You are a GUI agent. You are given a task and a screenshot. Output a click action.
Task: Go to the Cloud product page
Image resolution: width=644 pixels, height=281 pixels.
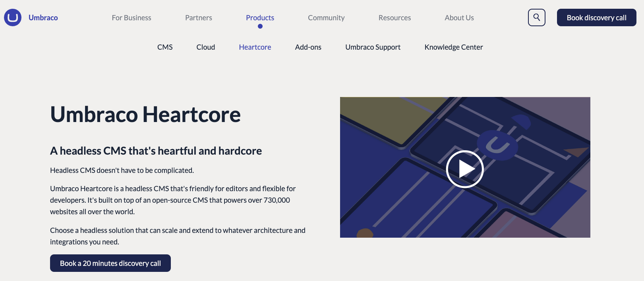tap(205, 47)
